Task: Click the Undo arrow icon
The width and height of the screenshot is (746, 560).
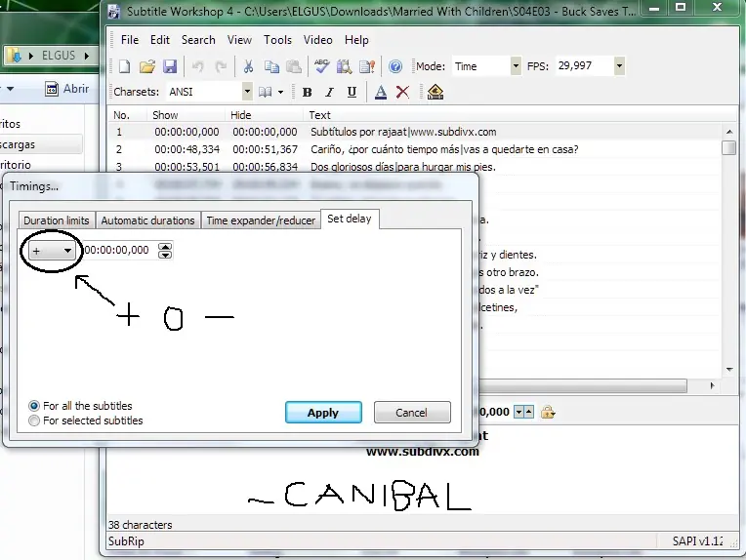Action: pyautogui.click(x=198, y=66)
